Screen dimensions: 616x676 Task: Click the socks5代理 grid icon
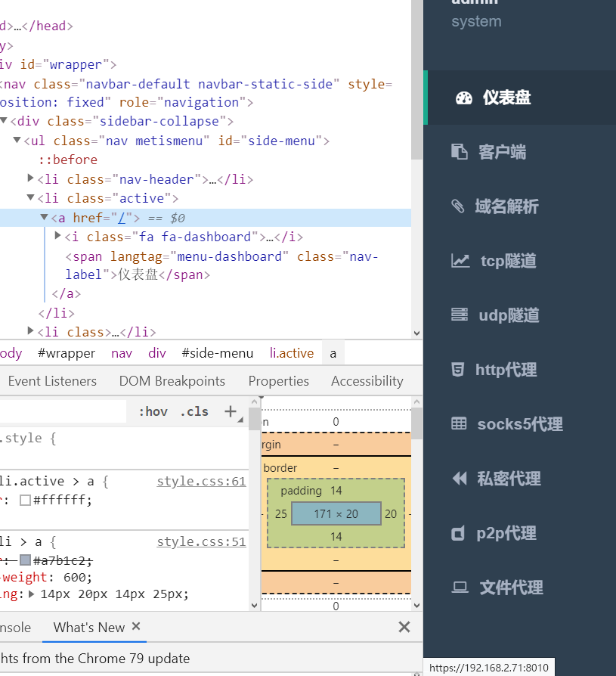460,423
